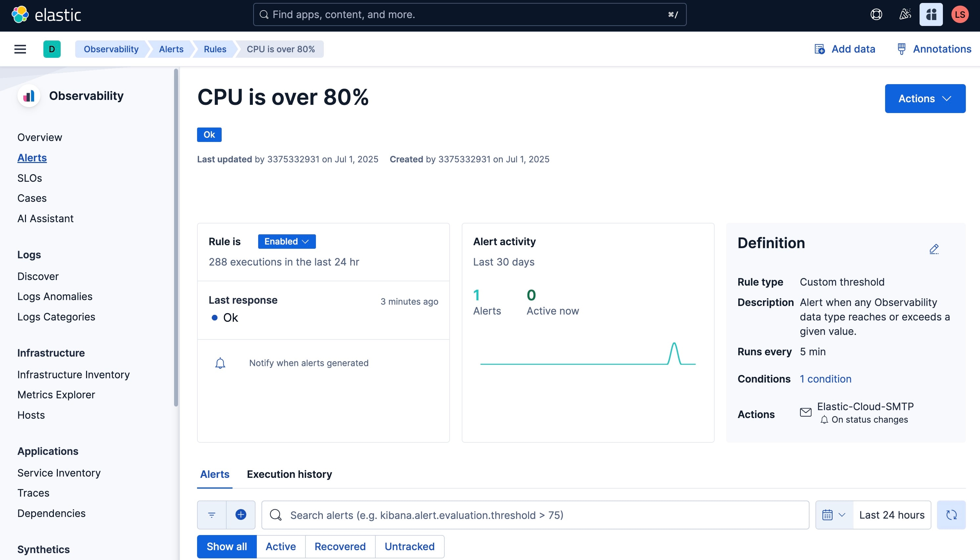Open help via the life buoy icon
980x560 pixels.
pos(876,14)
